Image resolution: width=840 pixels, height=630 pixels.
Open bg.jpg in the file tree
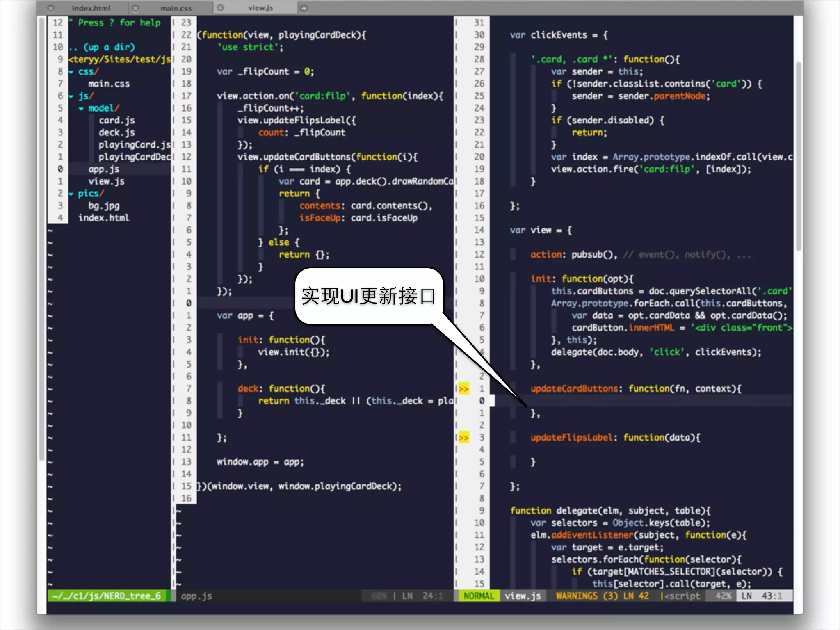(104, 205)
